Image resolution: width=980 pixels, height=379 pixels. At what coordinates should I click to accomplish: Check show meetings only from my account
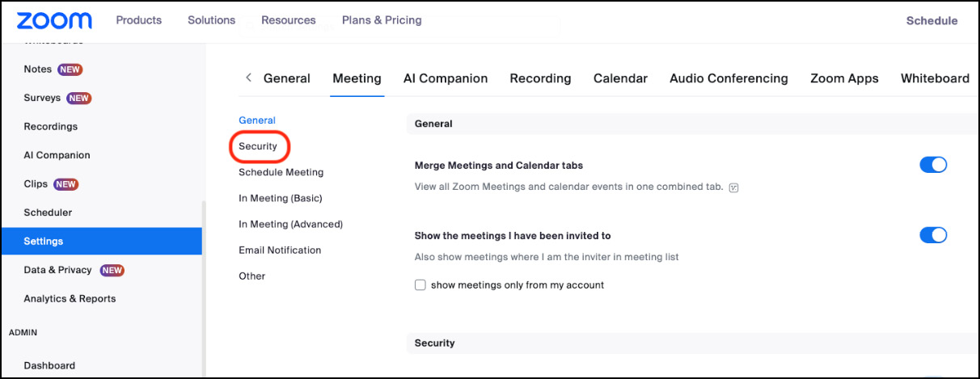click(x=420, y=285)
